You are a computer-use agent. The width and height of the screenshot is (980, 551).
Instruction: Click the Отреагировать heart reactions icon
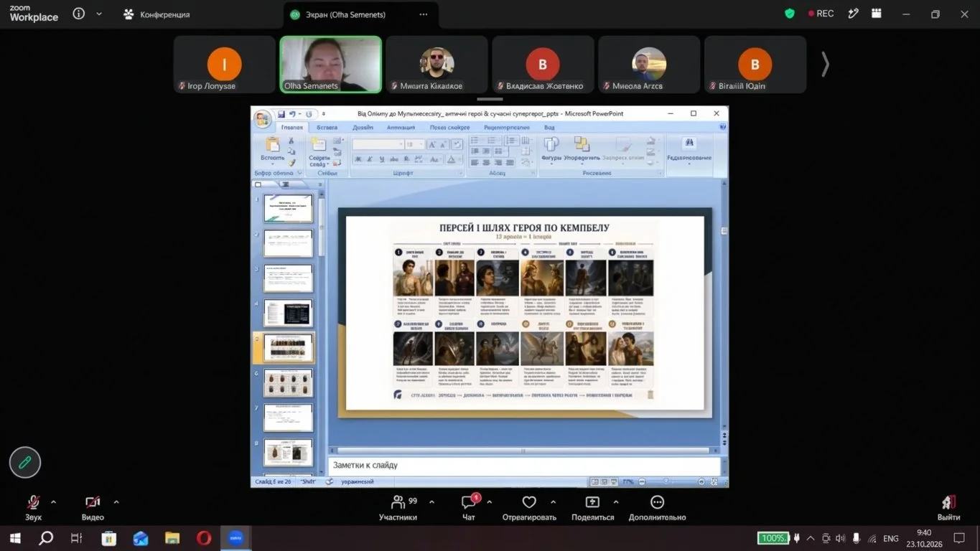tap(529, 502)
